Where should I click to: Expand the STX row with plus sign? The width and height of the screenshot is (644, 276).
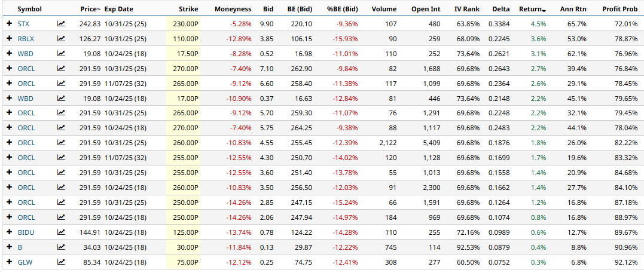coord(9,24)
